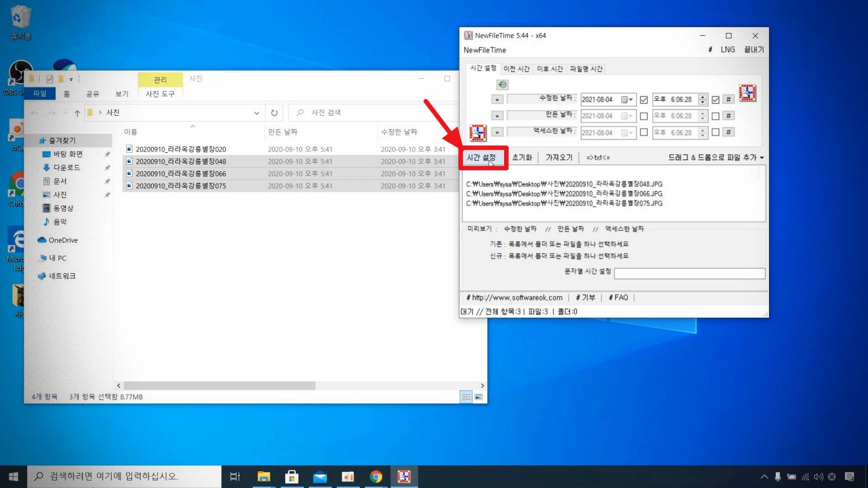Viewport: 868px width, 488px height.
Task: Click the '=' button next to 수정한 날짜
Action: pyautogui.click(x=497, y=100)
